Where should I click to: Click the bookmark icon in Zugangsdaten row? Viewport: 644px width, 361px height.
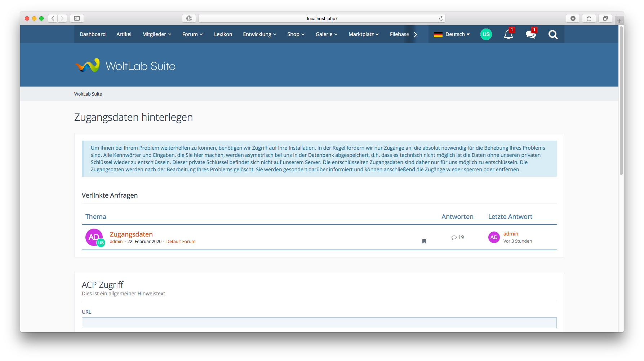424,241
